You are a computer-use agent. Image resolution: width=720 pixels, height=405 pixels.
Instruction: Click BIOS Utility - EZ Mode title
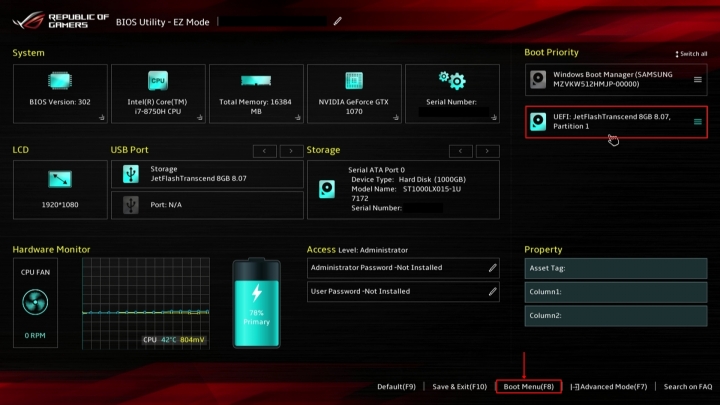pyautogui.click(x=163, y=22)
